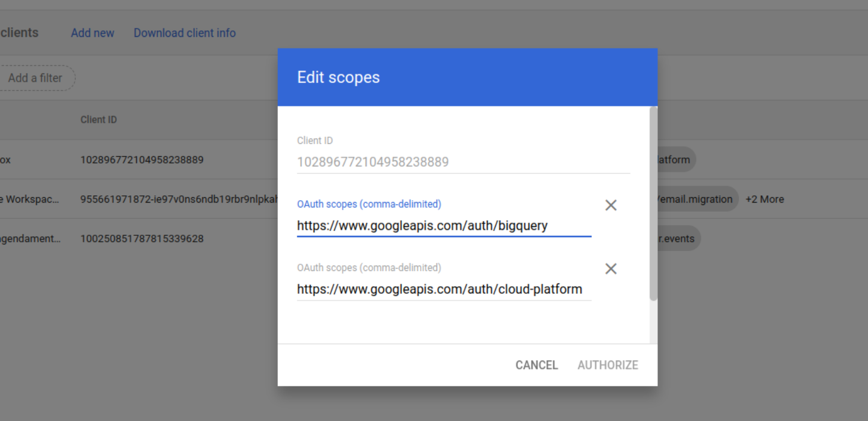Select the scope chip ending in latform
This screenshot has height=421, width=868.
pos(675,160)
